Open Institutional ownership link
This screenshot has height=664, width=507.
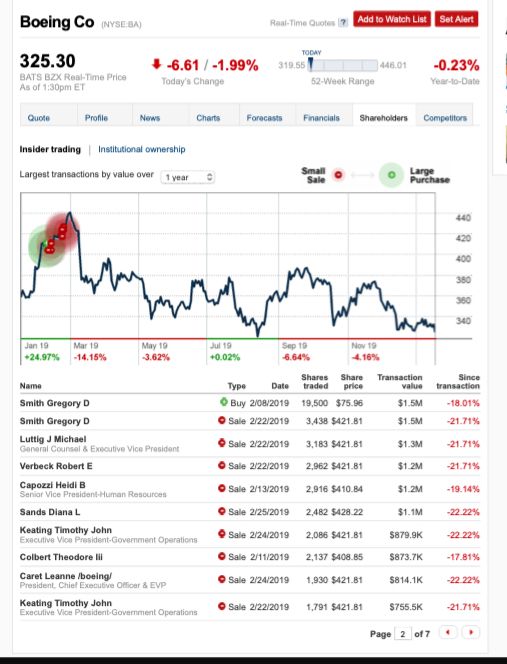tap(141, 149)
